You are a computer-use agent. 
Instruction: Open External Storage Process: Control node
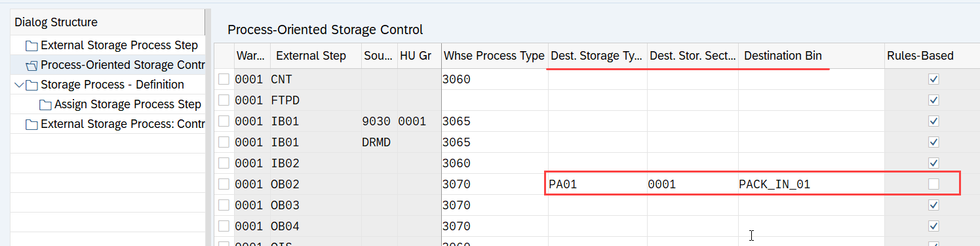coord(123,124)
